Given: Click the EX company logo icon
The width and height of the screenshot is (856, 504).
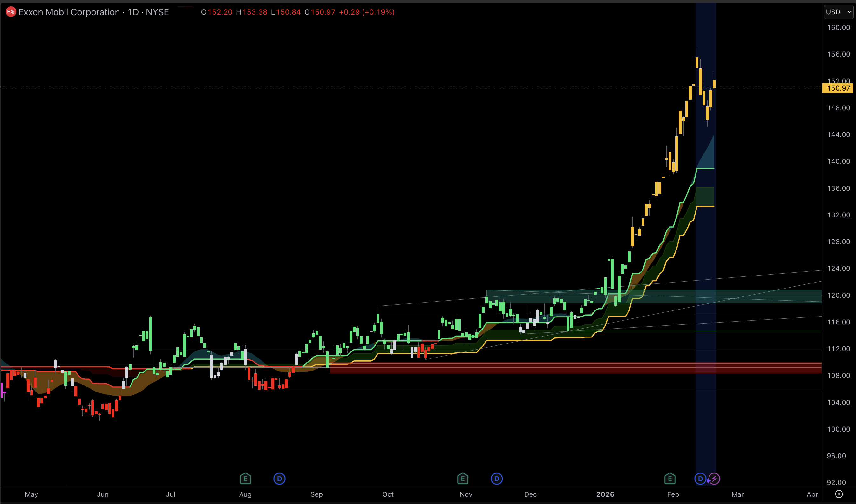Looking at the screenshot, I should 11,12.
